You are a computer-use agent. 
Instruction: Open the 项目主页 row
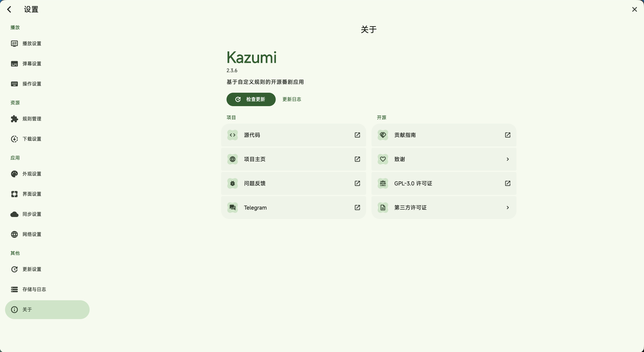[x=294, y=159]
